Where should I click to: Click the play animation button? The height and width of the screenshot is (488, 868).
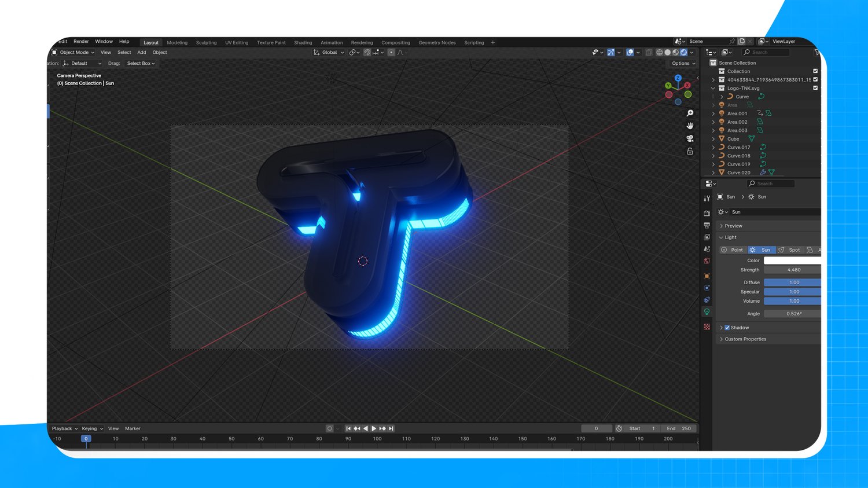point(374,428)
